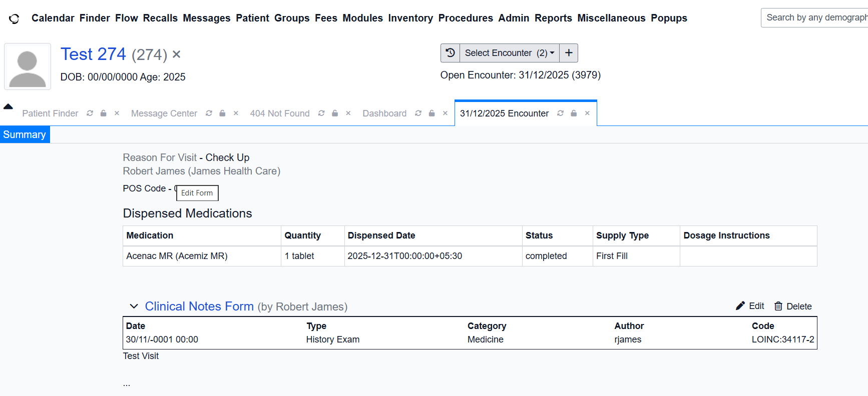This screenshot has height=396, width=868.
Task: Delete the Clinical Notes Form
Action: point(793,306)
